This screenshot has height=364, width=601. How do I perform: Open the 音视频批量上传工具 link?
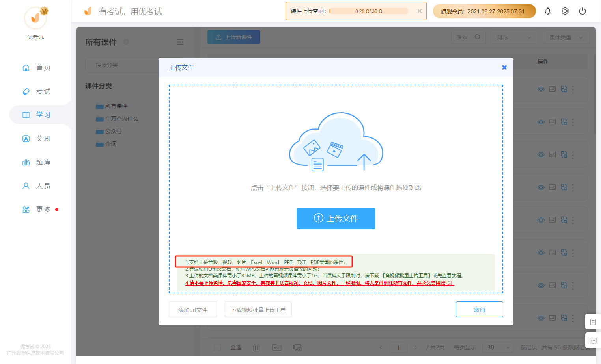pyautogui.click(x=407, y=276)
